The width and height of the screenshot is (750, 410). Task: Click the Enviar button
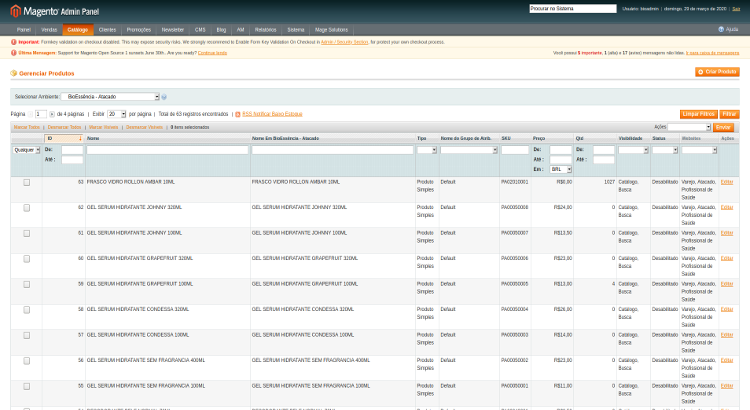click(723, 127)
